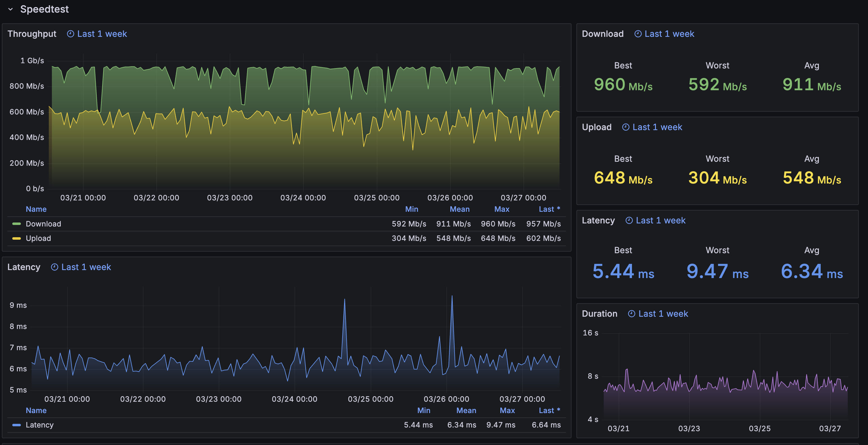868x445 pixels.
Task: Sort Latency legend by Name header
Action: (x=36, y=411)
